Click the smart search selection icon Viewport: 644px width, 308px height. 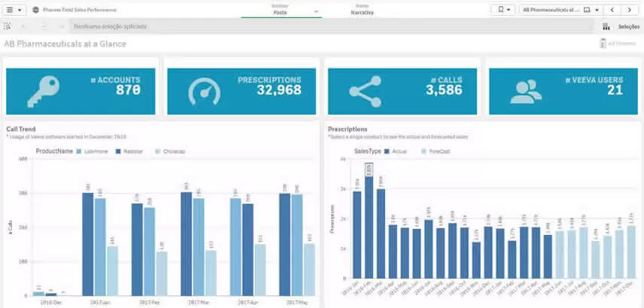click(8, 26)
